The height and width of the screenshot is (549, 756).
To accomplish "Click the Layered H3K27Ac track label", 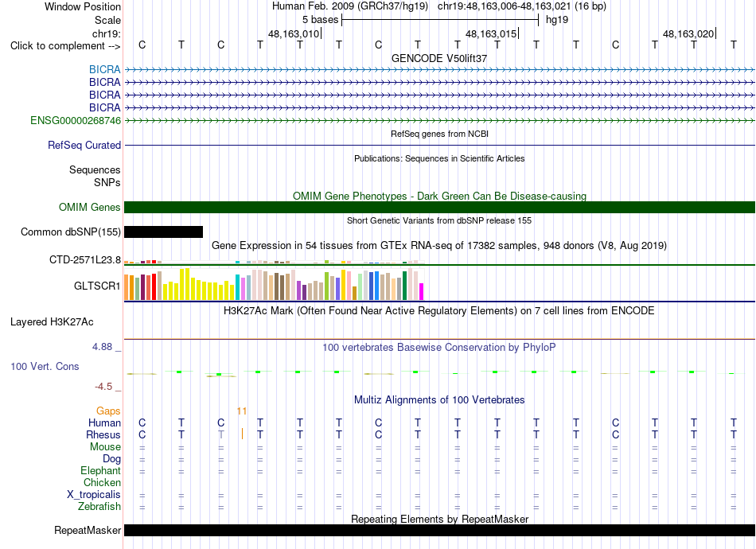I will pos(52,322).
